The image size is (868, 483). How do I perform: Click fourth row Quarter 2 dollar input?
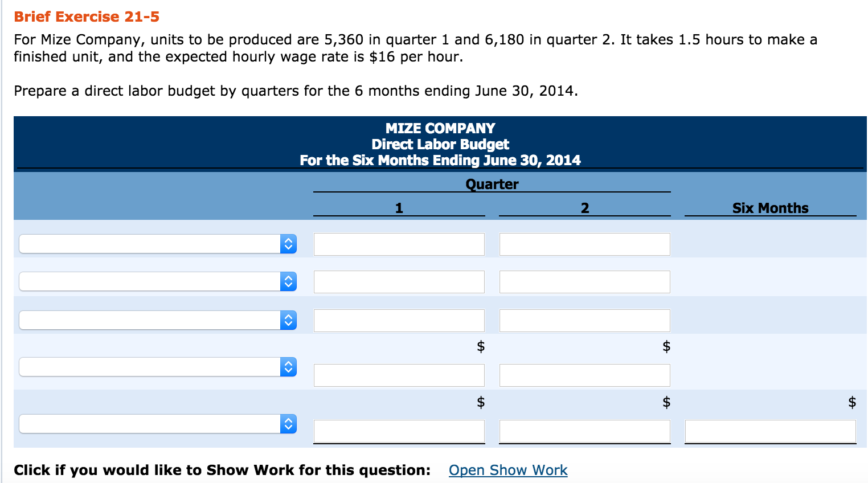[585, 375]
